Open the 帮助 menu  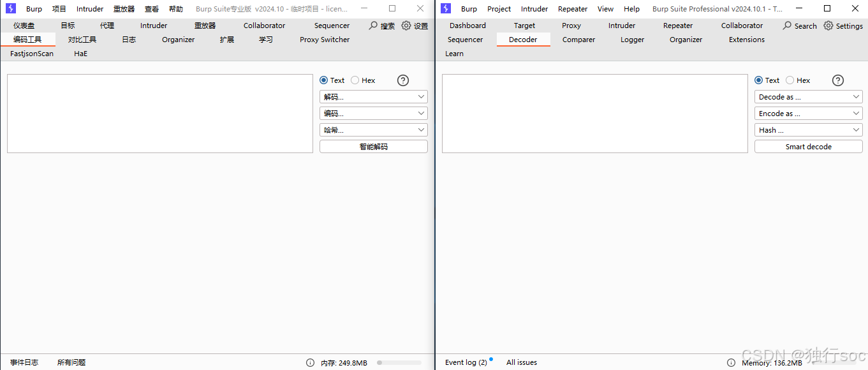point(176,9)
